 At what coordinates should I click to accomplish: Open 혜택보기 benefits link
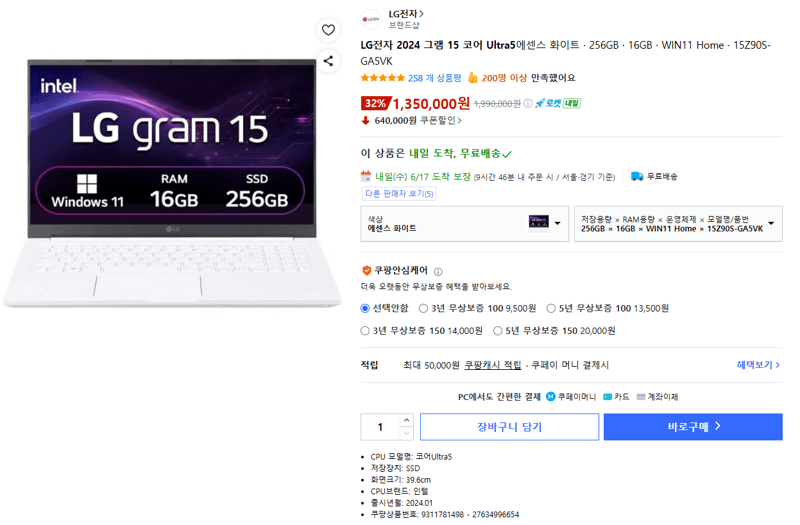[x=758, y=365]
